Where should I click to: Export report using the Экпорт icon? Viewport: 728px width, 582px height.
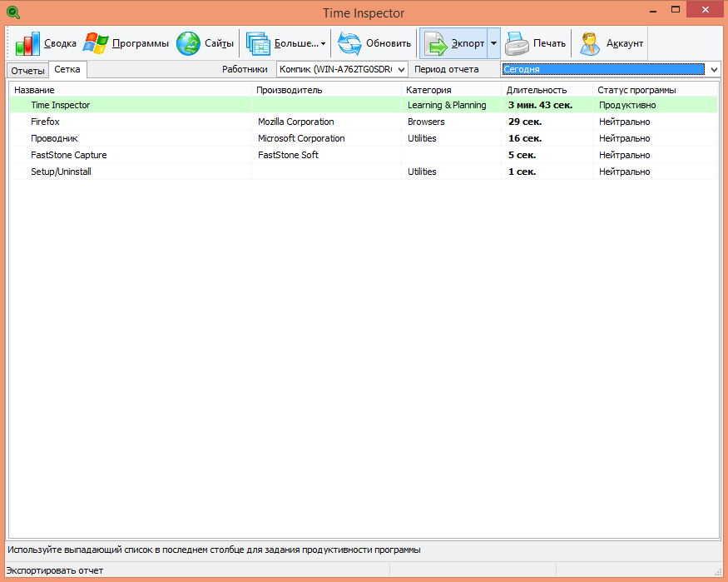pyautogui.click(x=435, y=43)
